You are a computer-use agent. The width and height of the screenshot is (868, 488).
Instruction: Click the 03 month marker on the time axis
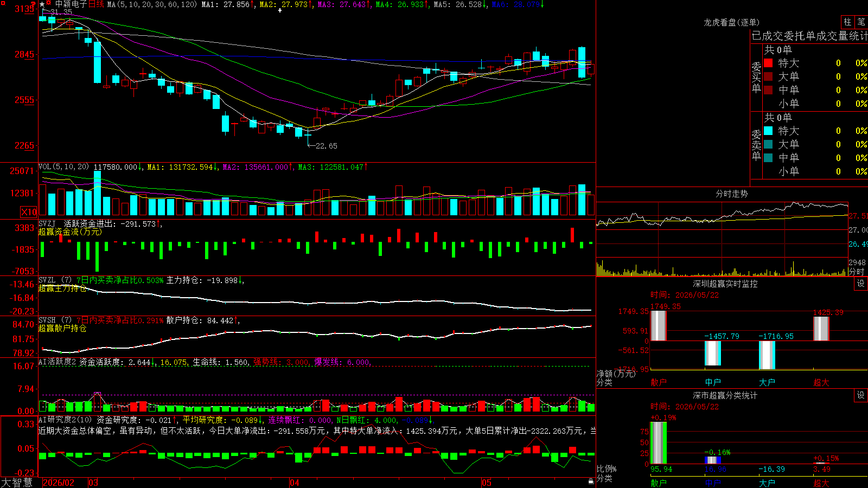93,483
